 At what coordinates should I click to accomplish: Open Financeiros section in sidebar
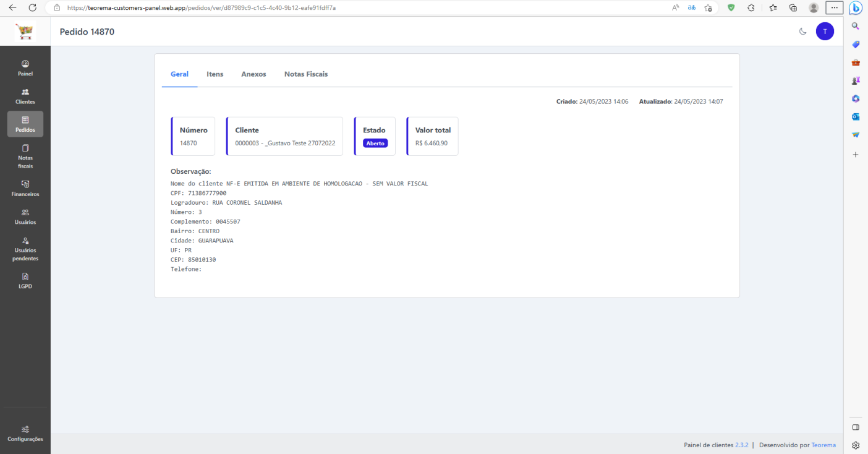[x=25, y=189]
